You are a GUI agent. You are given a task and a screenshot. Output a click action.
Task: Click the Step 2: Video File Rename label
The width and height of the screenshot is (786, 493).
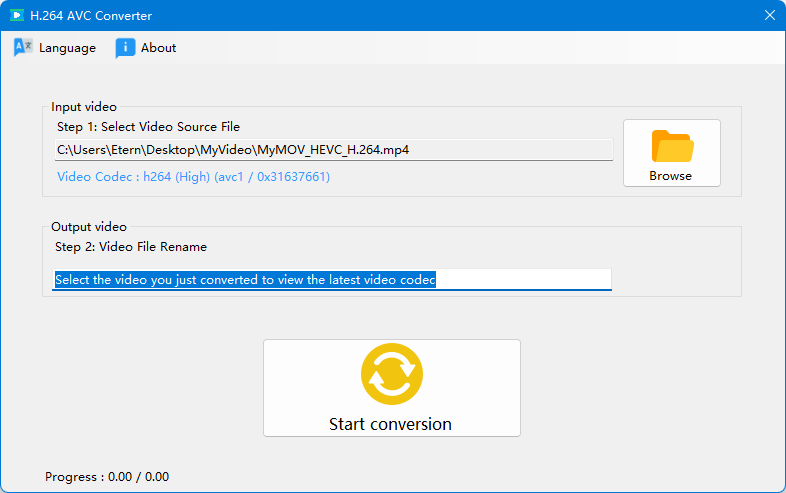point(131,247)
